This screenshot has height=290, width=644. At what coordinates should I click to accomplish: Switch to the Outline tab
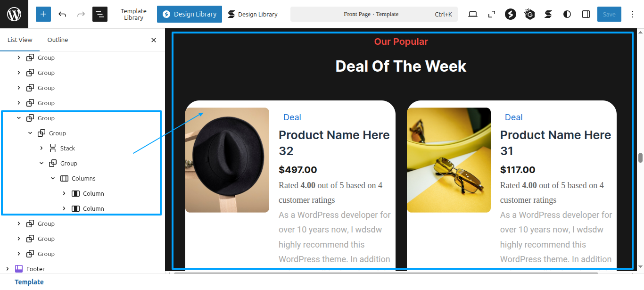pyautogui.click(x=58, y=40)
